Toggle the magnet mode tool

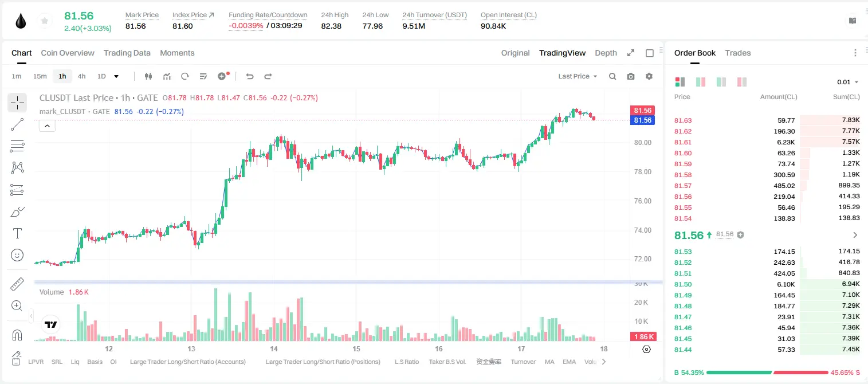click(x=17, y=335)
